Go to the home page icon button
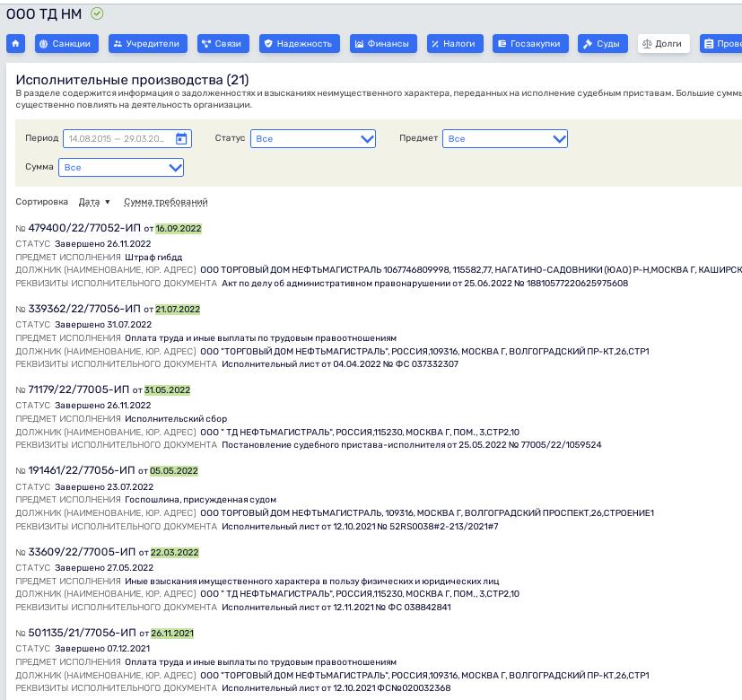Screen dimensions: 742x700 15,44
